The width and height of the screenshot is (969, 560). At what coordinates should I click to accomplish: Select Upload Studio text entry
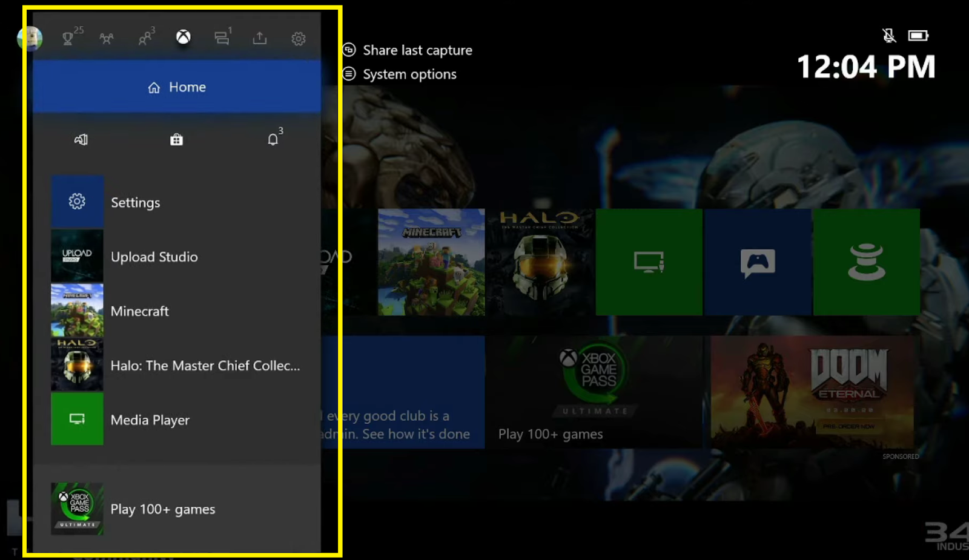pos(154,257)
